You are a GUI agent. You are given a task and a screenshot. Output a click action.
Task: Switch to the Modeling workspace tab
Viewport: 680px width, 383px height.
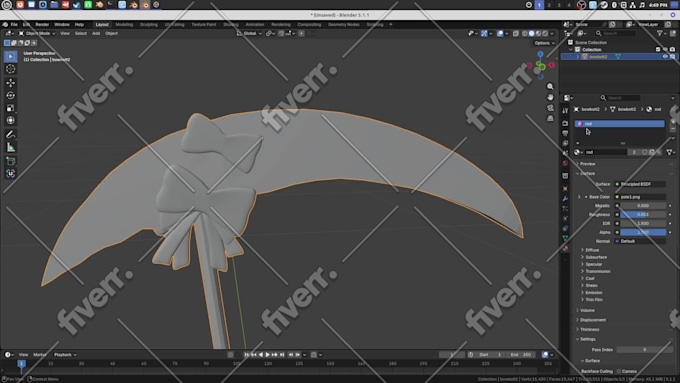124,25
